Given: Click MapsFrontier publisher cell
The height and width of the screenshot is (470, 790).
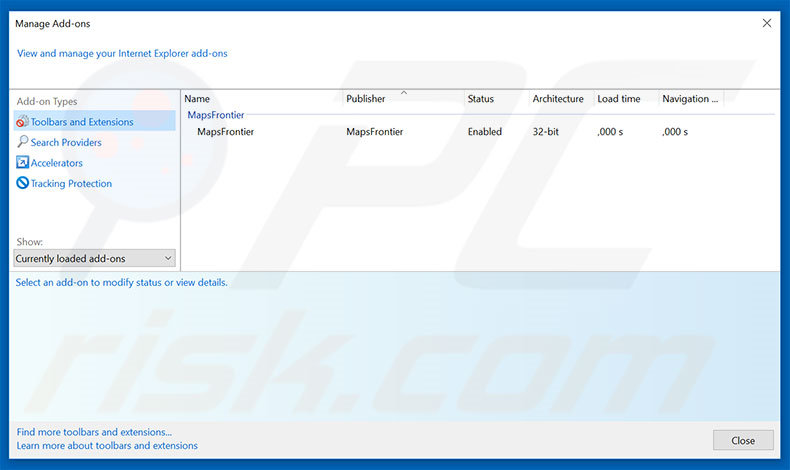Looking at the screenshot, I should (x=374, y=131).
